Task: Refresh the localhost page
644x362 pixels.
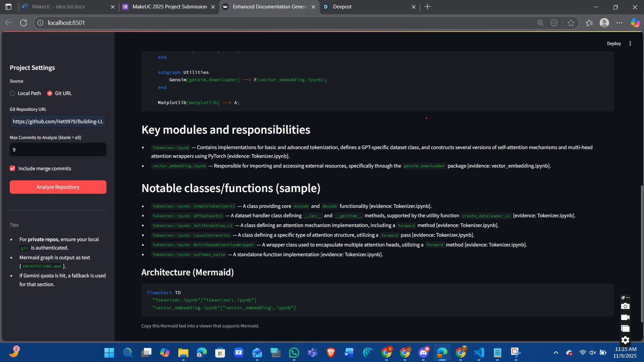Action: (24, 23)
